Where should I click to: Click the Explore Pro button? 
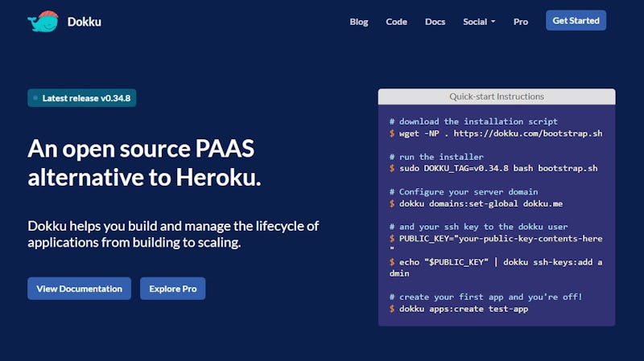click(172, 289)
